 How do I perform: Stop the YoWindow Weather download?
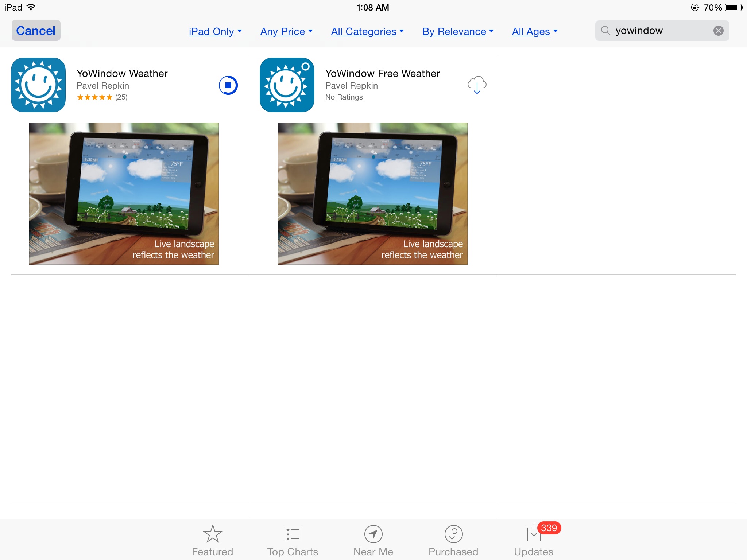pyautogui.click(x=228, y=85)
